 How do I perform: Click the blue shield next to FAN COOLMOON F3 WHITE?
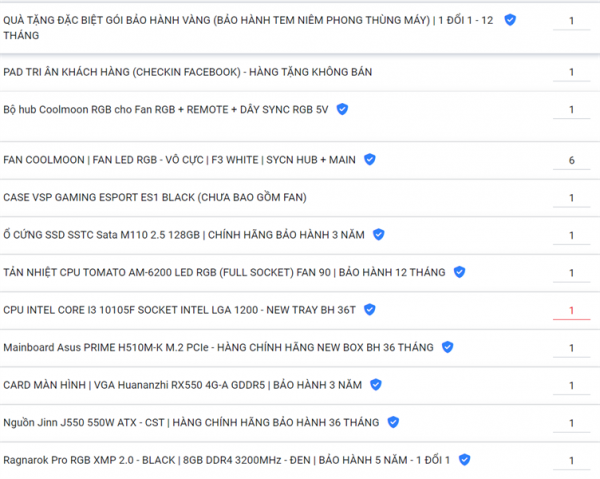click(x=370, y=160)
